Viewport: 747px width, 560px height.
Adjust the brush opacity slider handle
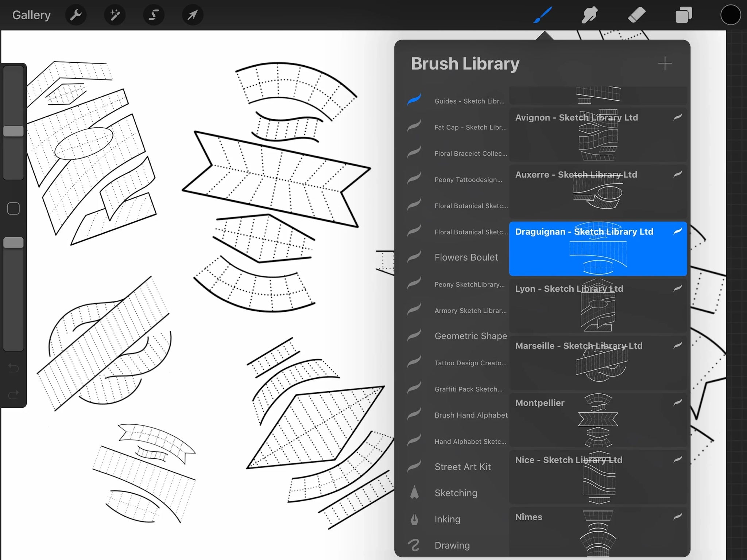click(13, 243)
